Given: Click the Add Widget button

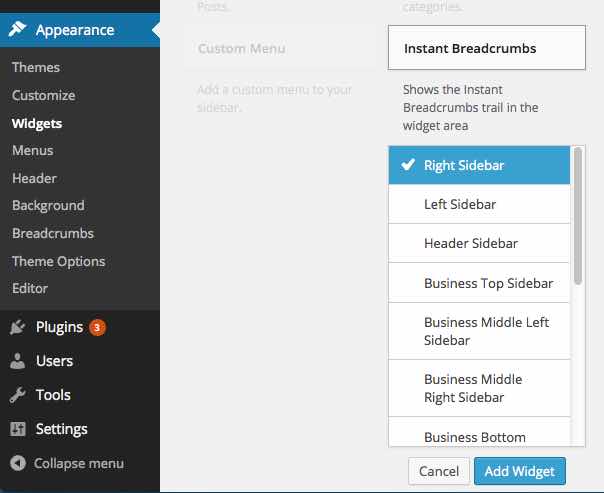Looking at the screenshot, I should (x=520, y=471).
